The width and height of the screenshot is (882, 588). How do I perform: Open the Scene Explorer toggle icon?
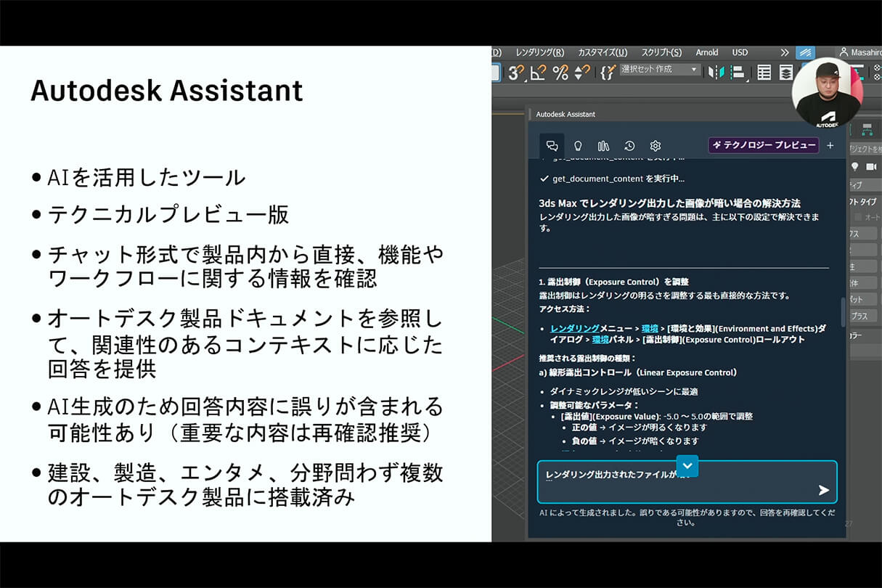click(764, 72)
